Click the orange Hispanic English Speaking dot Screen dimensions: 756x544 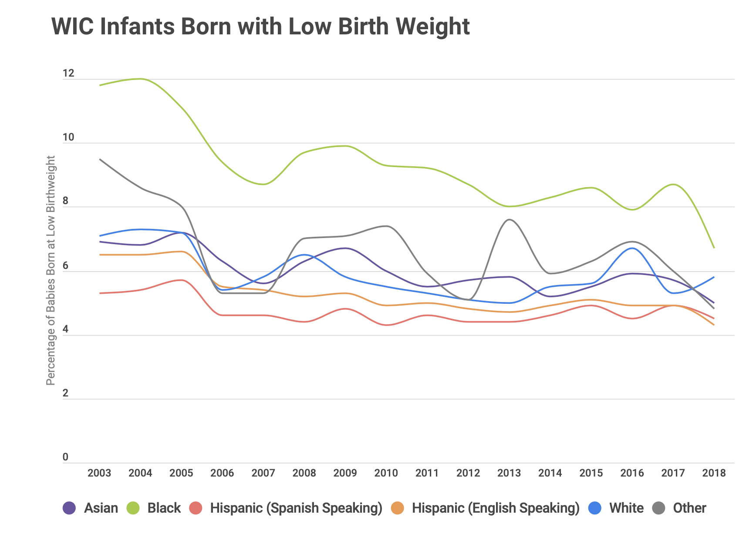pyautogui.click(x=398, y=508)
